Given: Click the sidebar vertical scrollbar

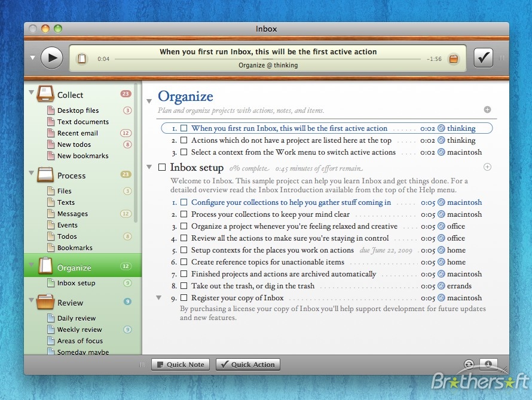Looking at the screenshot, I should [x=136, y=153].
